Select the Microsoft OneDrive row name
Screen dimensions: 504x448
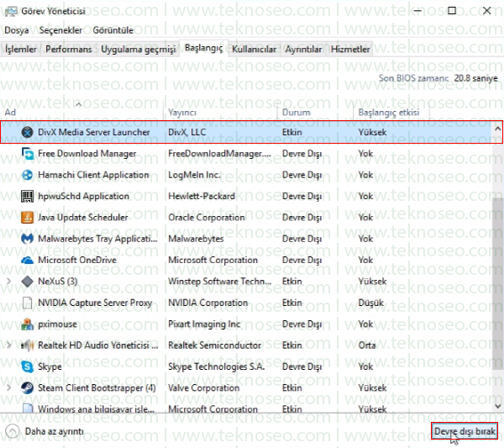point(77,261)
